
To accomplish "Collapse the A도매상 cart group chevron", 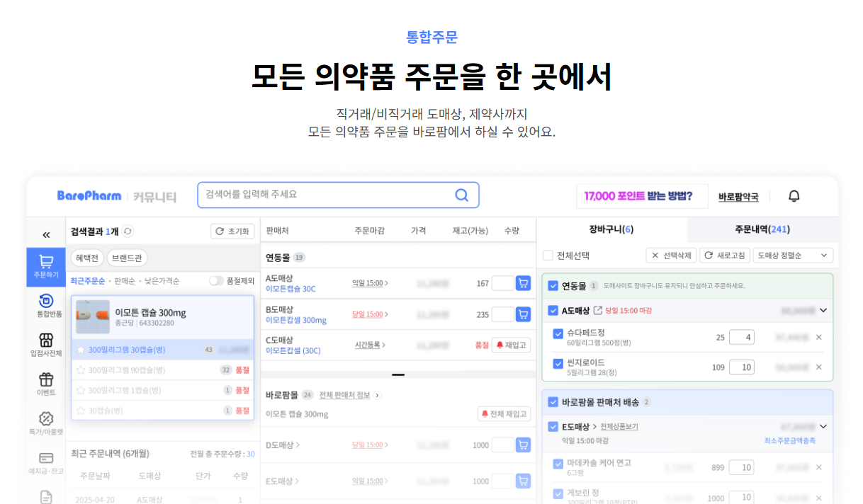I will coord(823,310).
